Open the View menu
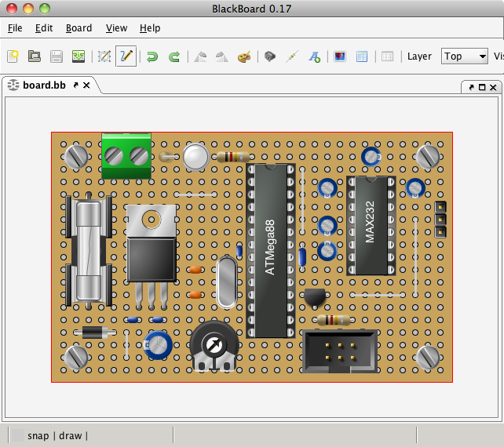This screenshot has width=504, height=447. point(116,28)
